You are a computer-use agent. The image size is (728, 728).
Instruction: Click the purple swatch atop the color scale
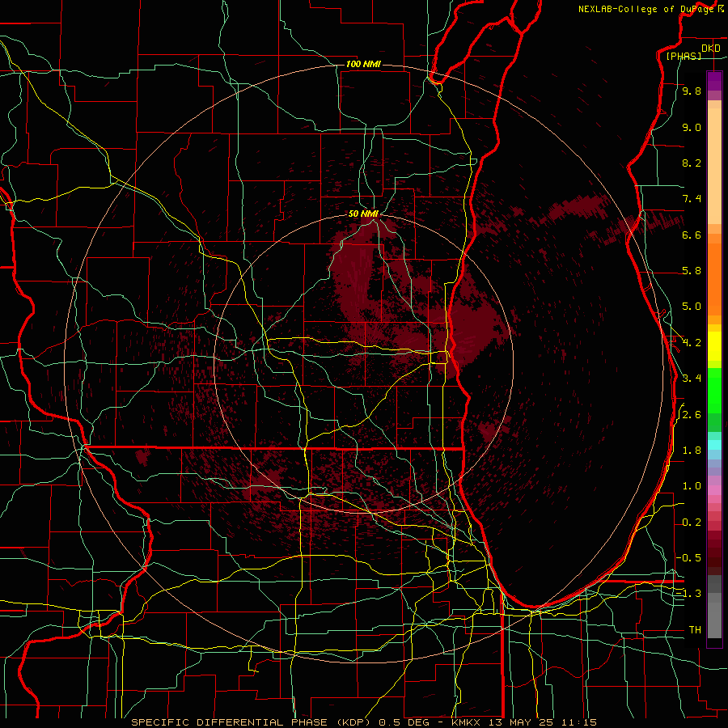point(714,81)
